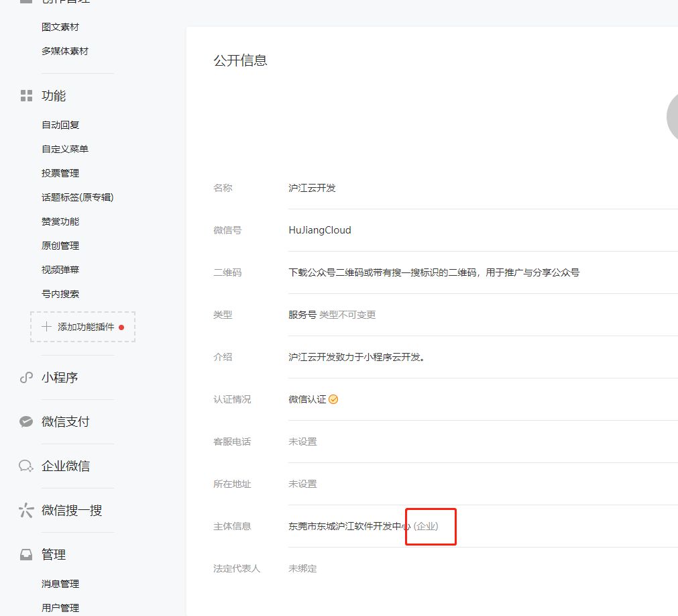
Task: Click the 主体信息 company name 东莞市东城沪江软件开发中心
Action: tap(350, 527)
